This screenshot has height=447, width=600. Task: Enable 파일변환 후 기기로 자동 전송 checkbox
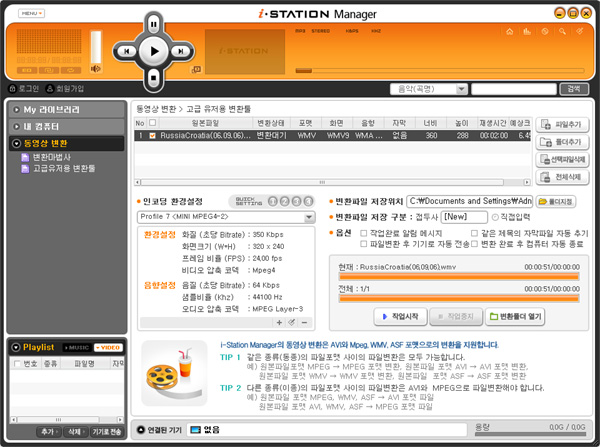click(x=364, y=244)
